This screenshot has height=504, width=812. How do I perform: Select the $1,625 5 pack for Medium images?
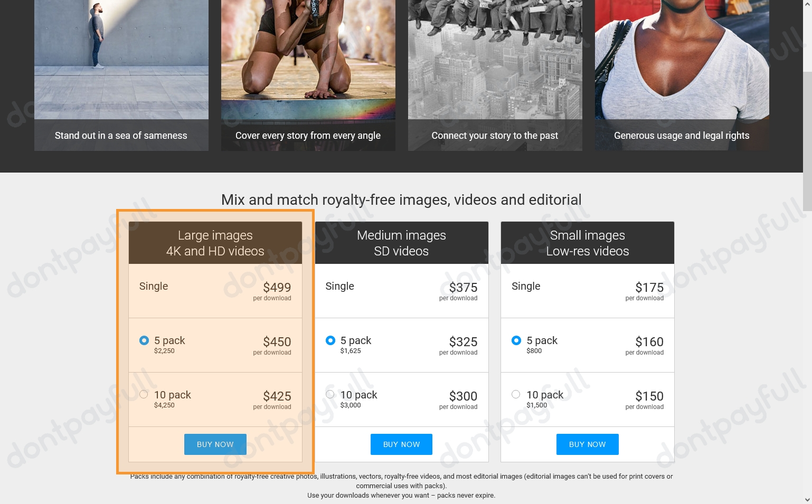[331, 341]
